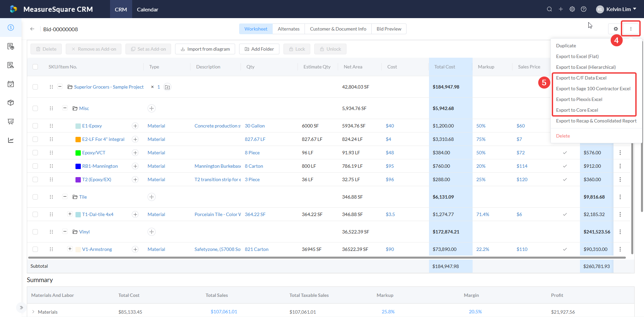Click the drag handle of the RB1-Mannington row
The height and width of the screenshot is (317, 644).
51,166
